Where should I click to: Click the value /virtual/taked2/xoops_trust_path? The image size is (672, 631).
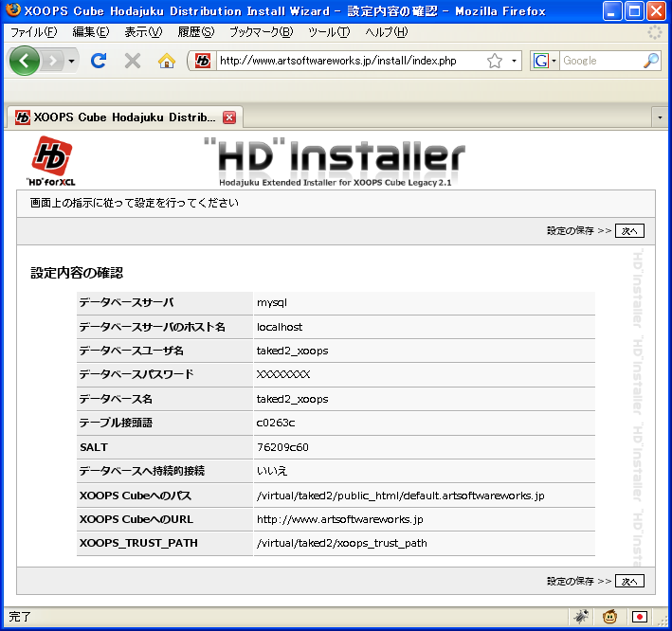point(341,543)
